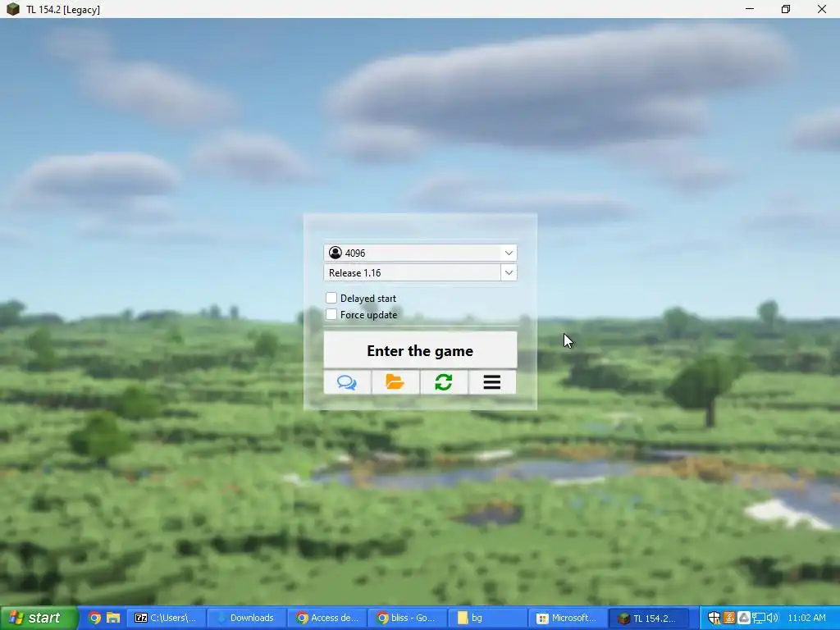Switch to bg folder taskbar window
Screen dimensions: 840x630
487,618
